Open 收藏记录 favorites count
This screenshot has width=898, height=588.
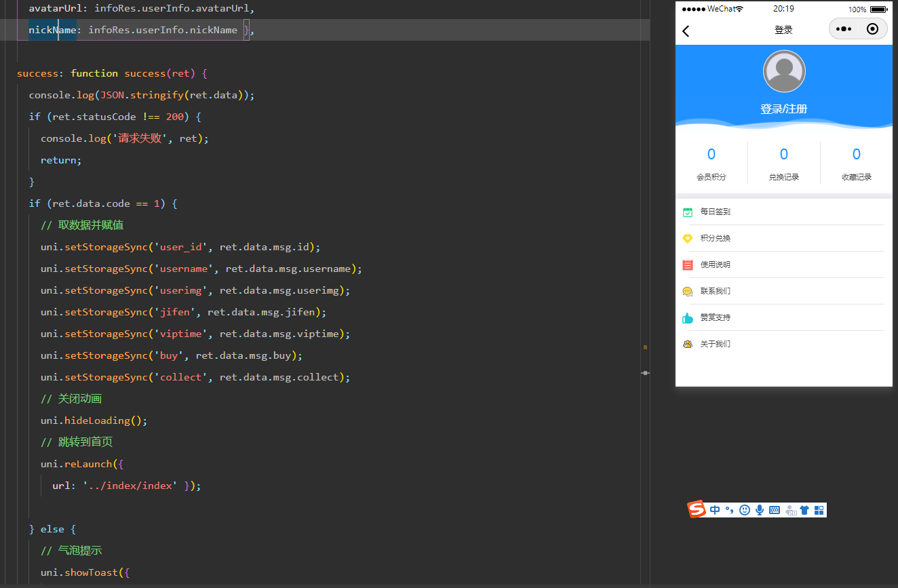click(x=857, y=163)
